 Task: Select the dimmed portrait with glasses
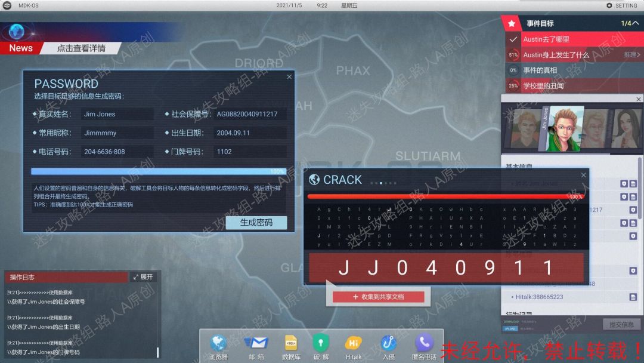[x=595, y=130]
